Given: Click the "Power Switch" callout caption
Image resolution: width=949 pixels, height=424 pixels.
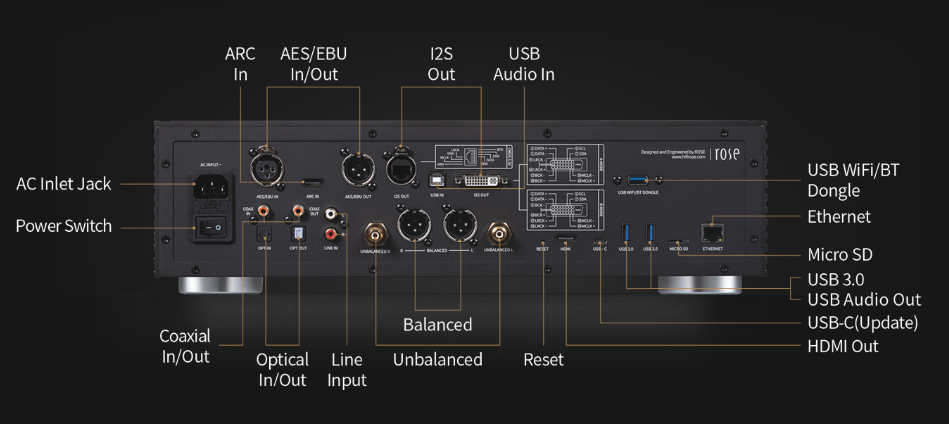Looking at the screenshot, I should (64, 226).
